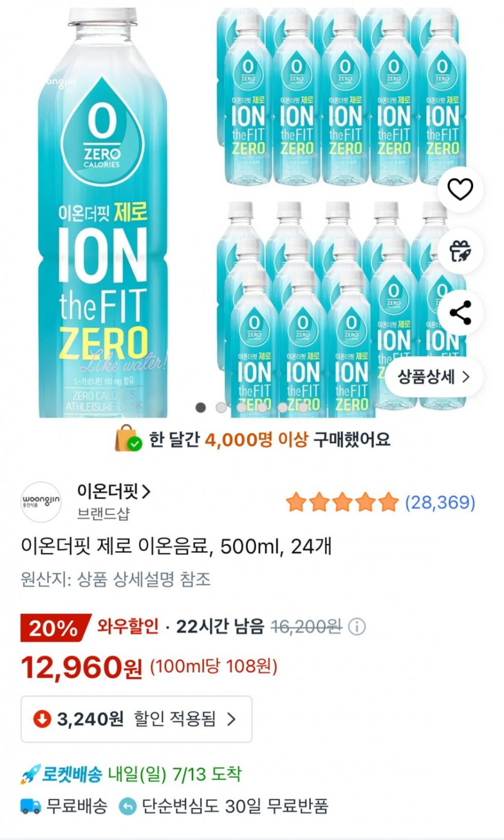This screenshot has height=840, width=504.
Task: Switch to the second carousel dot
Action: click(x=222, y=408)
